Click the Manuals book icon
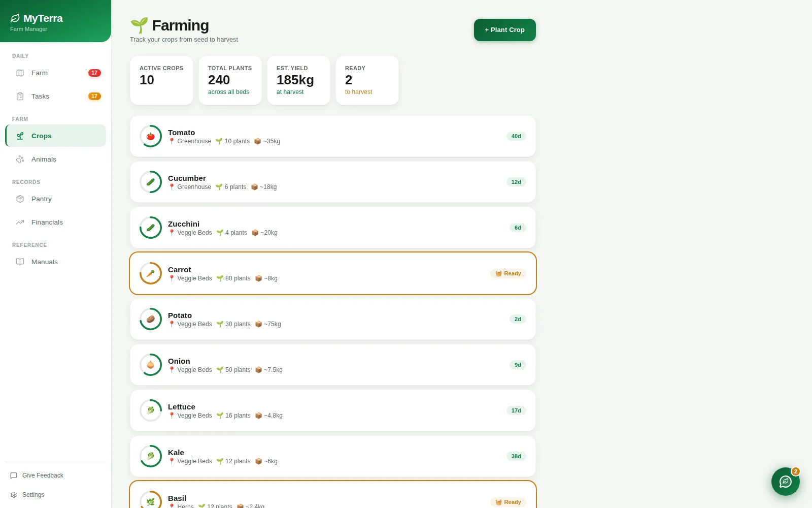Viewport: 812px width, 508px height. point(20,262)
